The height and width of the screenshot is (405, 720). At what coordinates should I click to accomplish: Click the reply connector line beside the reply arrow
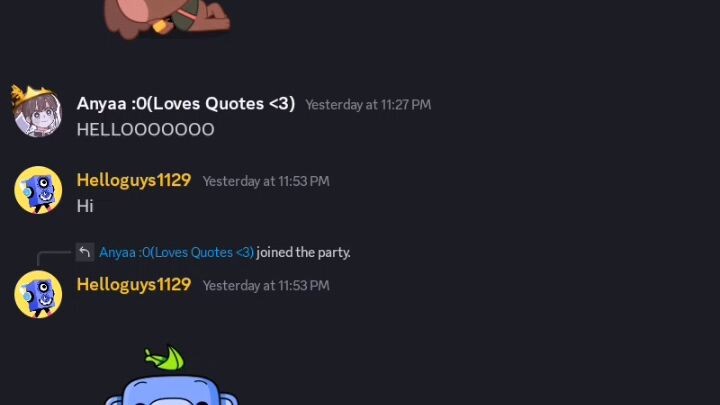(53, 256)
